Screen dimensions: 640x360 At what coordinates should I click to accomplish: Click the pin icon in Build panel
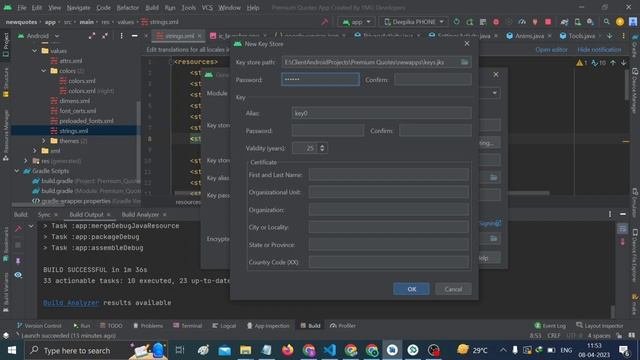click(18, 260)
